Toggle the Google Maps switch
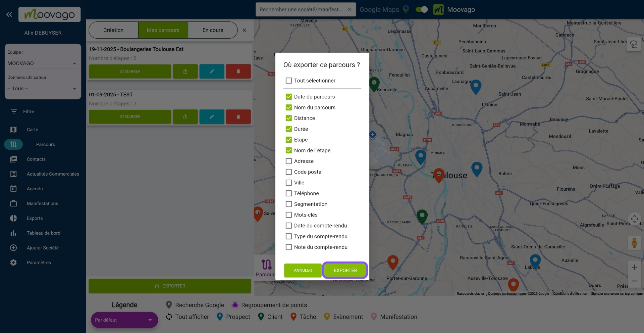The image size is (644, 333). (x=421, y=9)
